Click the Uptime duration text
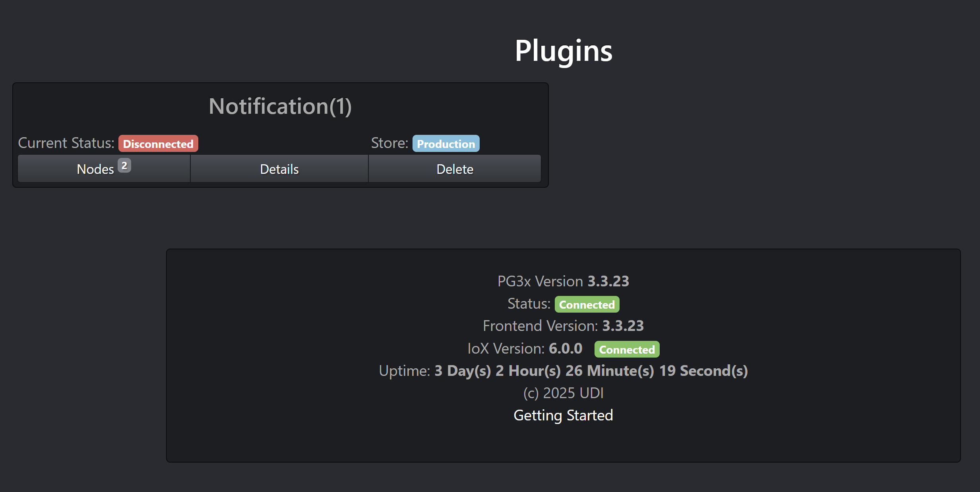The height and width of the screenshot is (492, 980). point(591,371)
